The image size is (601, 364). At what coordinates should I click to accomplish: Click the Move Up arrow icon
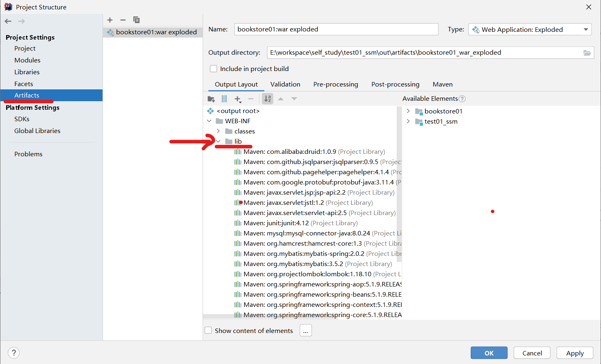point(281,99)
